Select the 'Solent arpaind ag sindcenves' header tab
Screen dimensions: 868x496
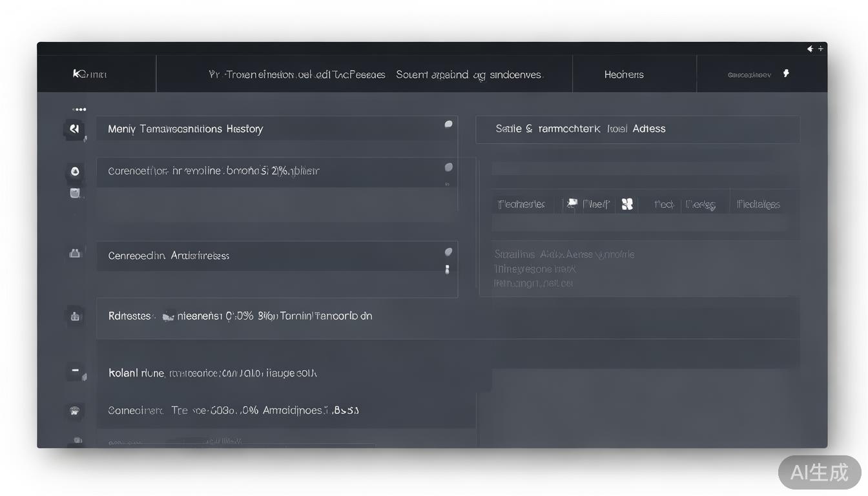[x=470, y=74]
